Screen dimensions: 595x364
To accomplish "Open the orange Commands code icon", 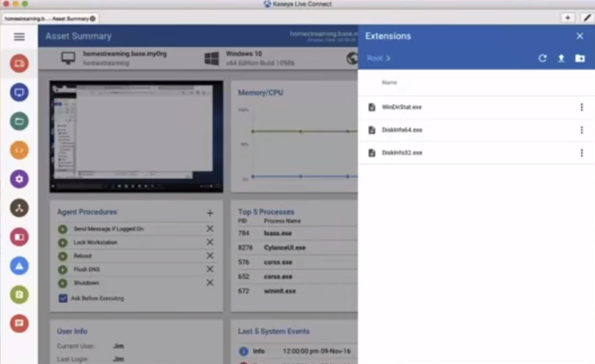I will pos(19,150).
